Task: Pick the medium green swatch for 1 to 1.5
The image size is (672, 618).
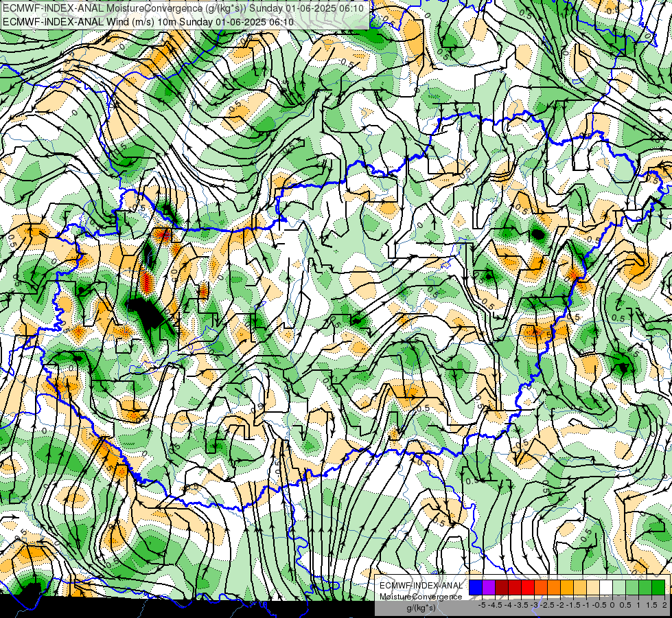Action: [645, 587]
